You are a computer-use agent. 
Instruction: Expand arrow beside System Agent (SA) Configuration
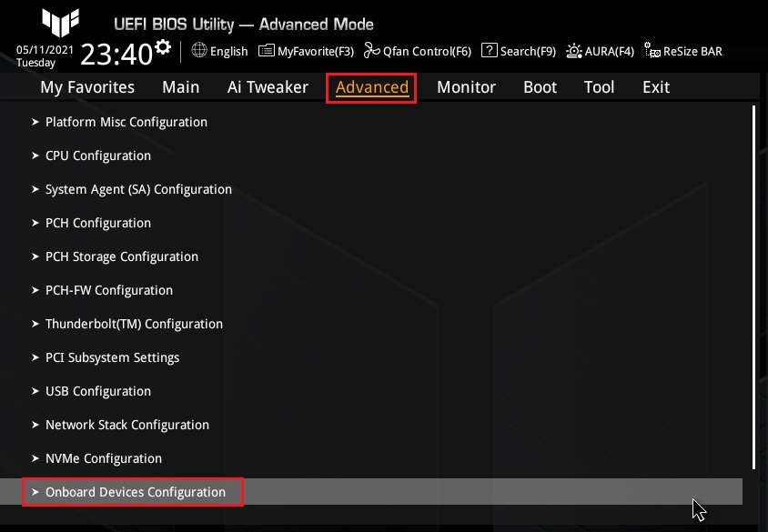(35, 189)
